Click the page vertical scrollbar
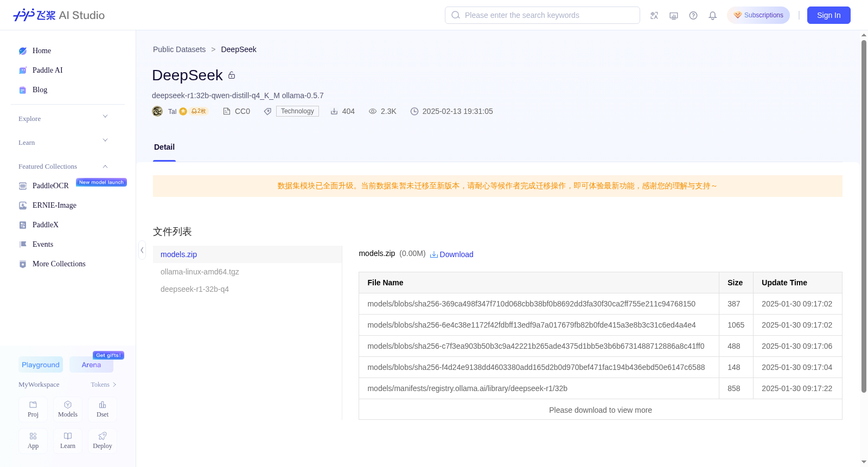Image resolution: width=868 pixels, height=467 pixels. coord(864,216)
